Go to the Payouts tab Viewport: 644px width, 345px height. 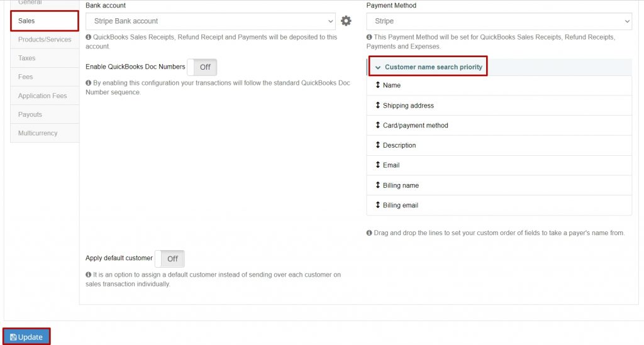point(45,114)
